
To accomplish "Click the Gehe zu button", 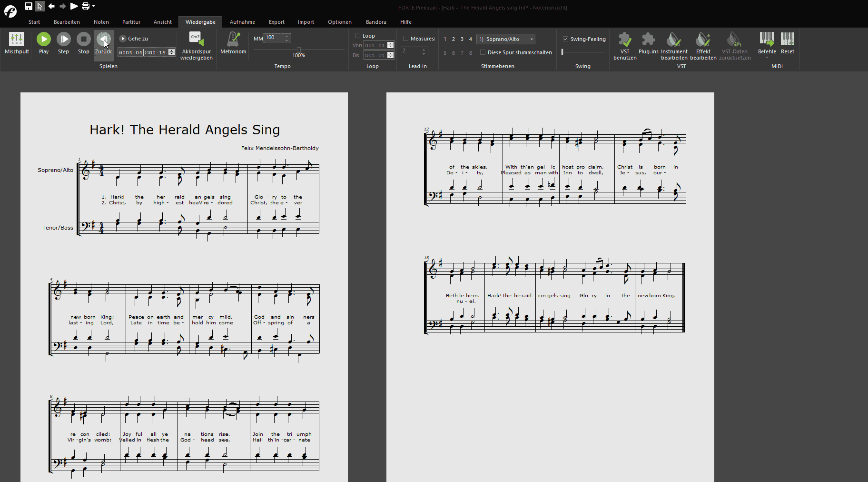I will pyautogui.click(x=134, y=39).
